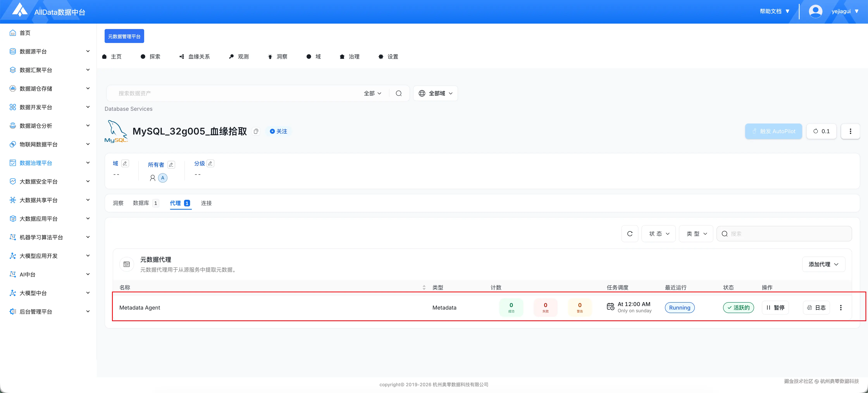The image size is (868, 393).
Task: Focus the agent 搜索 input field
Action: [x=784, y=233]
